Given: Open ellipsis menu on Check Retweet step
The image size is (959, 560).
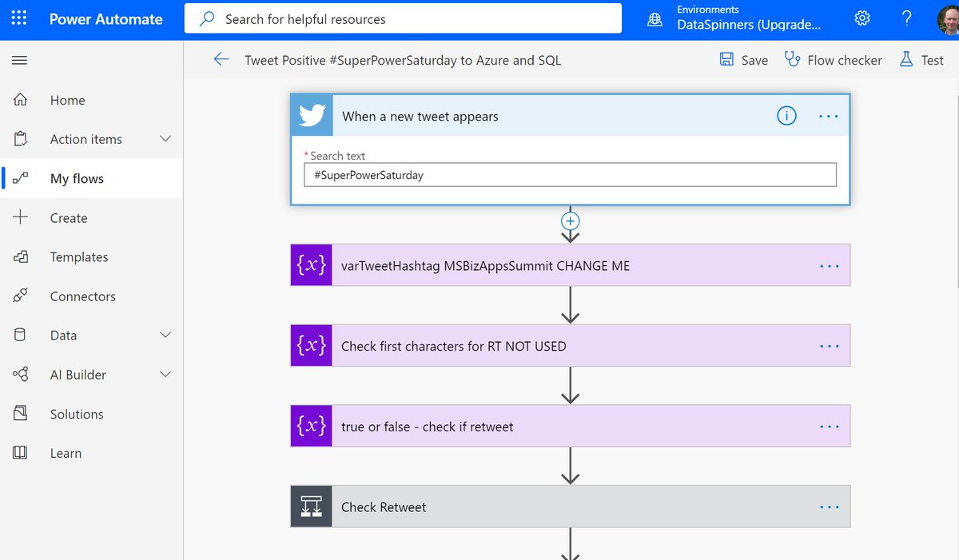Looking at the screenshot, I should pyautogui.click(x=830, y=506).
